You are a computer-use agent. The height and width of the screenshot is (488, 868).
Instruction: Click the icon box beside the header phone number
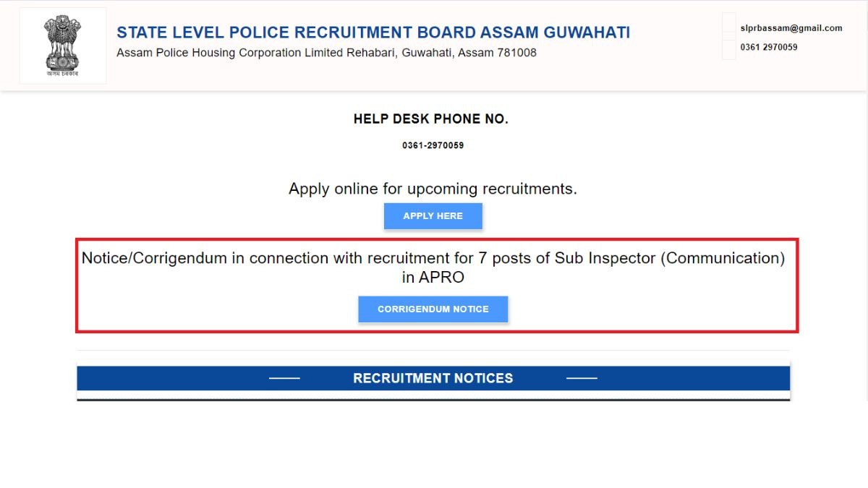(729, 48)
